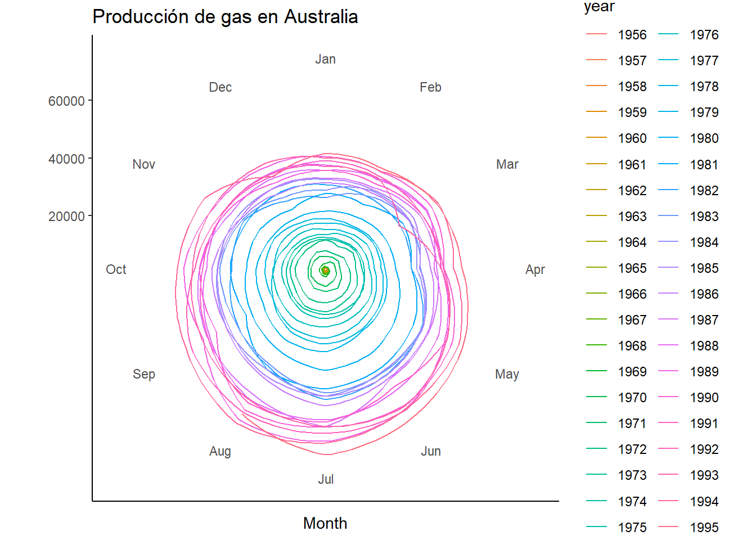Select the 1975 legend entry
The image size is (756, 540).
616,528
